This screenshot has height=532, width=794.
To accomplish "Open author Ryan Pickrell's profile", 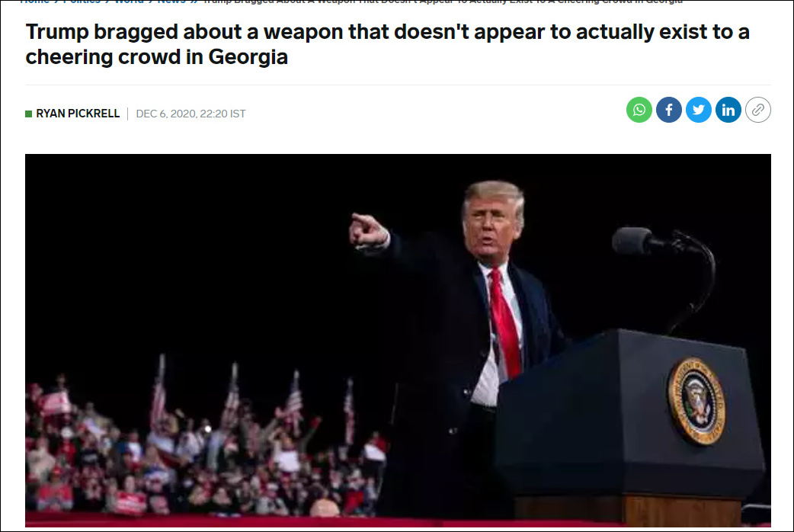I will [x=78, y=114].
